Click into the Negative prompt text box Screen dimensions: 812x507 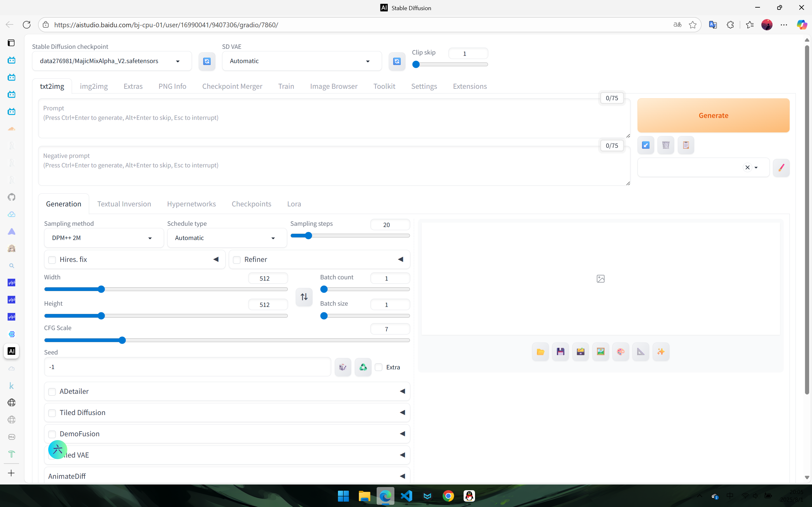click(334, 166)
